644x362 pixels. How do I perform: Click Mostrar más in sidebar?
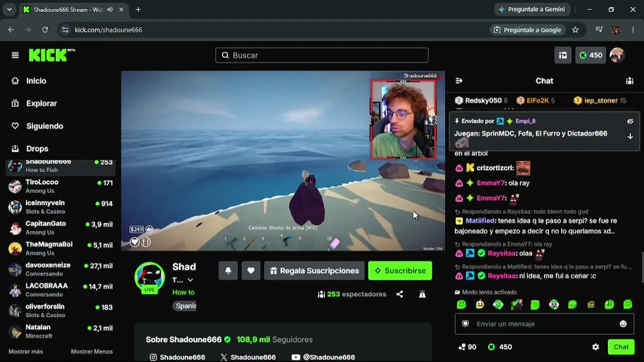coord(26,351)
